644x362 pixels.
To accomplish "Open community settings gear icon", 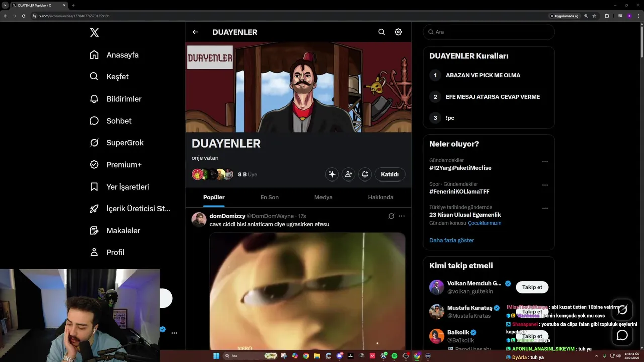I will 398,32.
